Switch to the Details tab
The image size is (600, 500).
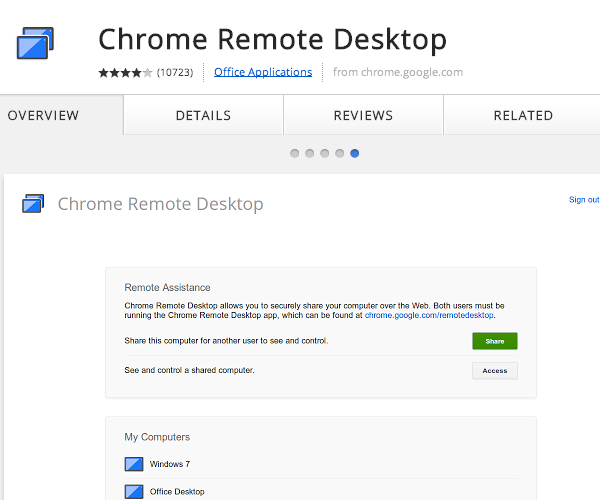pyautogui.click(x=203, y=115)
